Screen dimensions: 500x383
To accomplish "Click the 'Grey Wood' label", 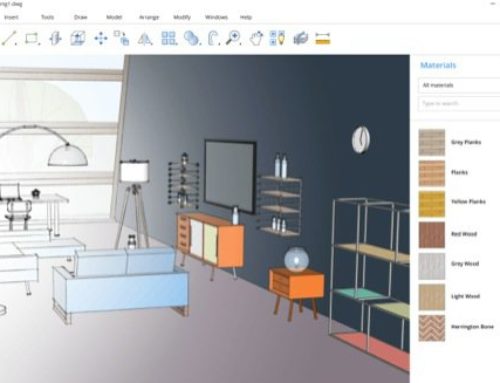I will [465, 264].
